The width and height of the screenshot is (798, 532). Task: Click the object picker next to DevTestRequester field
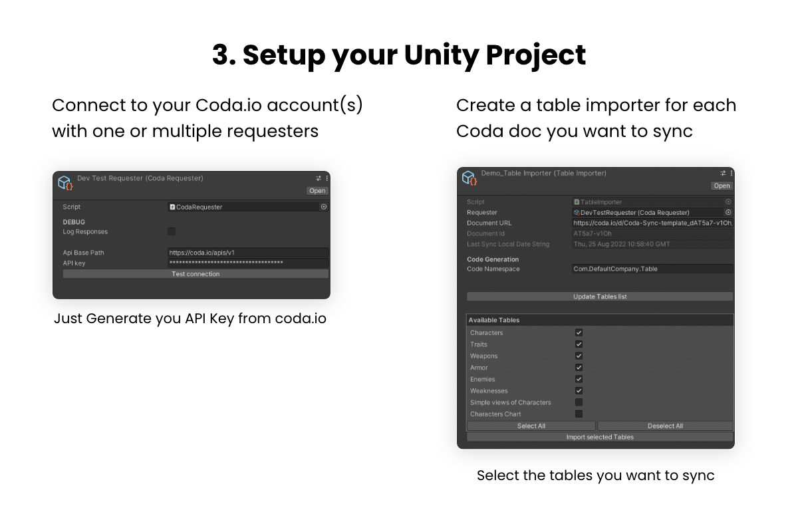tap(728, 212)
